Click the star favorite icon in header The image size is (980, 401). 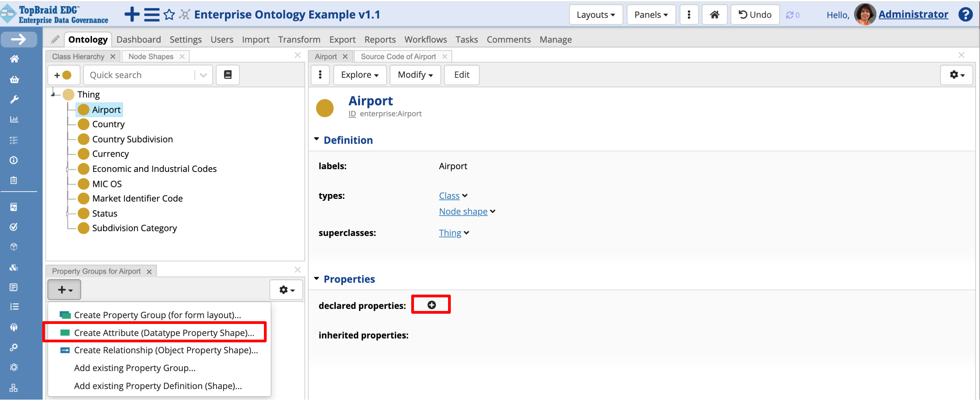(x=169, y=15)
